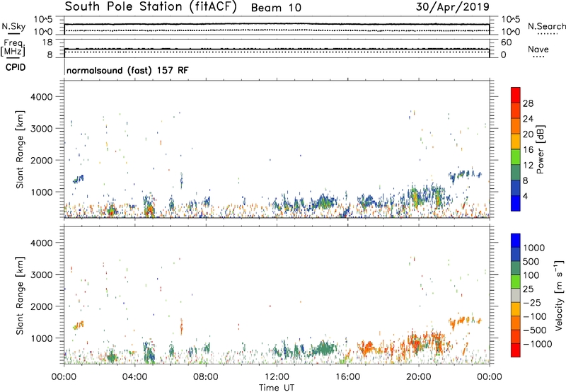Click the Velocity panel 'Slant Range [km]' label

[x=20, y=296]
